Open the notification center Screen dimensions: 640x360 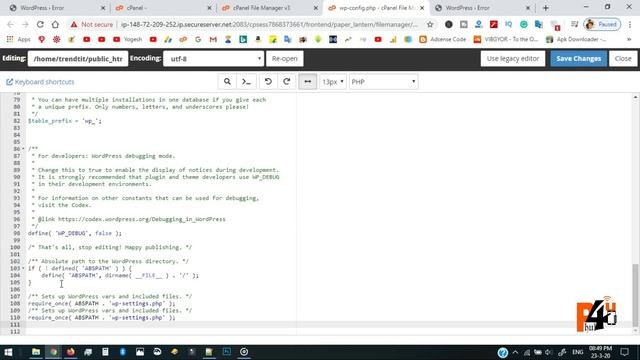tap(624, 352)
